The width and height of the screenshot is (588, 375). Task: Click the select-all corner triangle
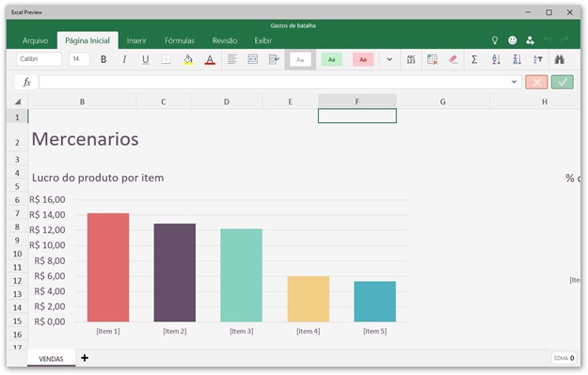tap(18, 102)
